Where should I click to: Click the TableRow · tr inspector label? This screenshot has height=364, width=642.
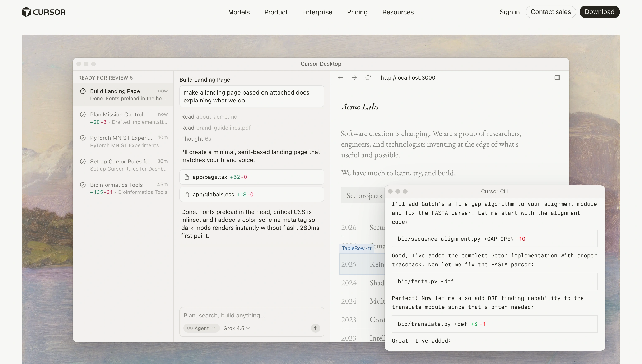[x=357, y=248]
